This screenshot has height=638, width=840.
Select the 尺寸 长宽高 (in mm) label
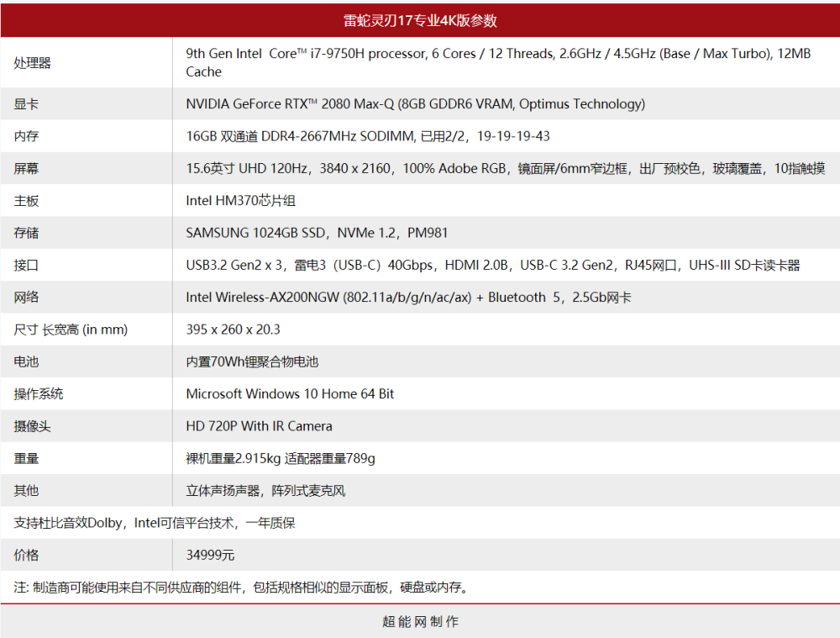[71, 330]
